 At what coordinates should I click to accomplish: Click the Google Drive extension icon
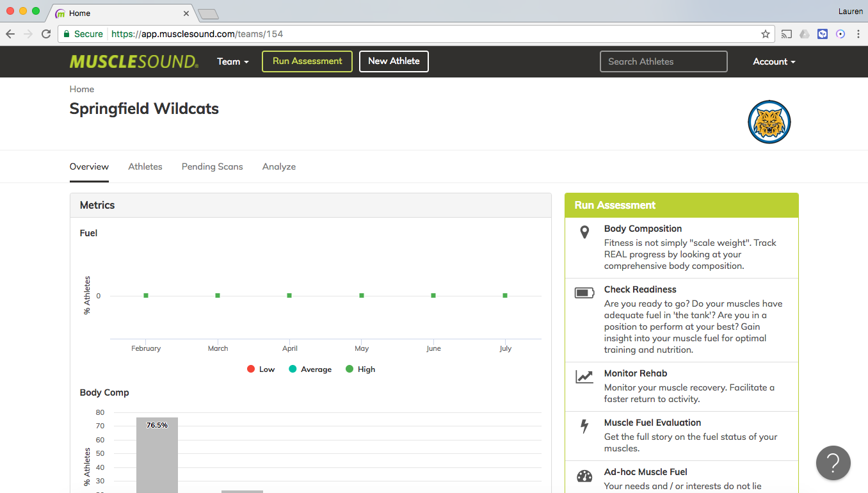805,34
